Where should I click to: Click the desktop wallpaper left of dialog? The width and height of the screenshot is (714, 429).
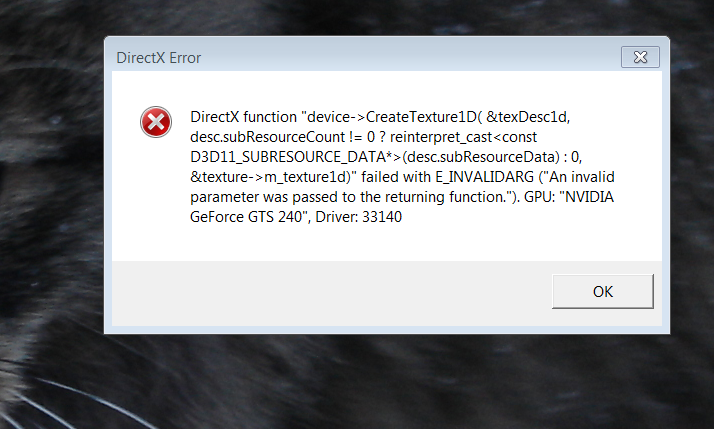point(51,182)
